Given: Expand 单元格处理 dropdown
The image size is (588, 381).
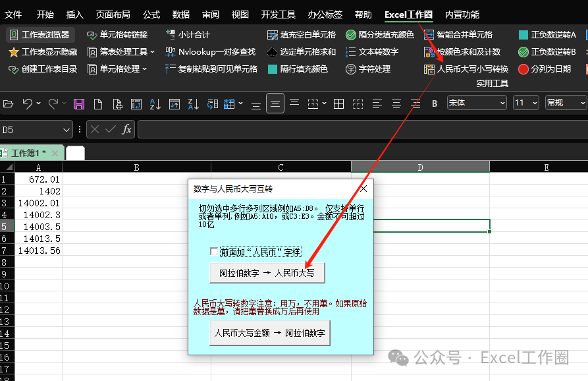Looking at the screenshot, I should tap(144, 69).
